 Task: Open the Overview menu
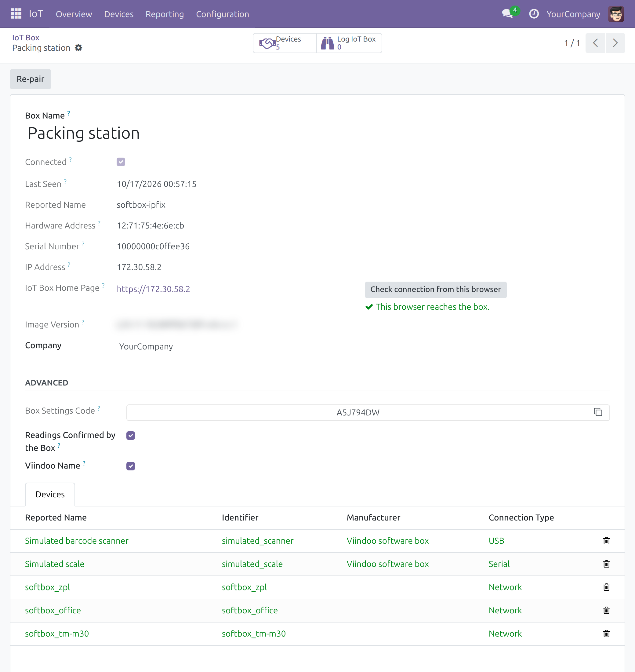click(x=74, y=14)
